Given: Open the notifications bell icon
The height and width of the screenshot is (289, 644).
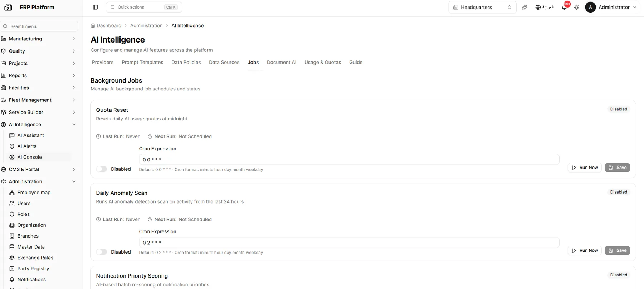Looking at the screenshot, I should coord(564,7).
